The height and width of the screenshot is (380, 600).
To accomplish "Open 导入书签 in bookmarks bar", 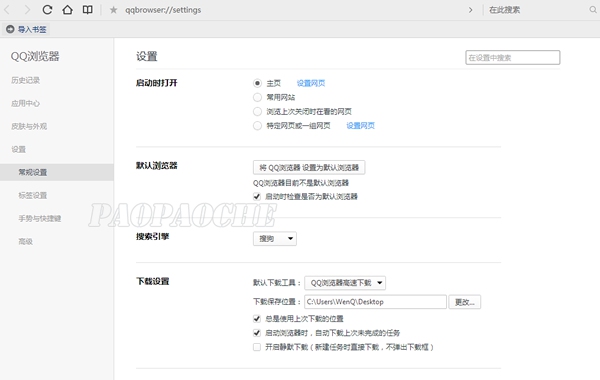I will pyautogui.click(x=26, y=29).
